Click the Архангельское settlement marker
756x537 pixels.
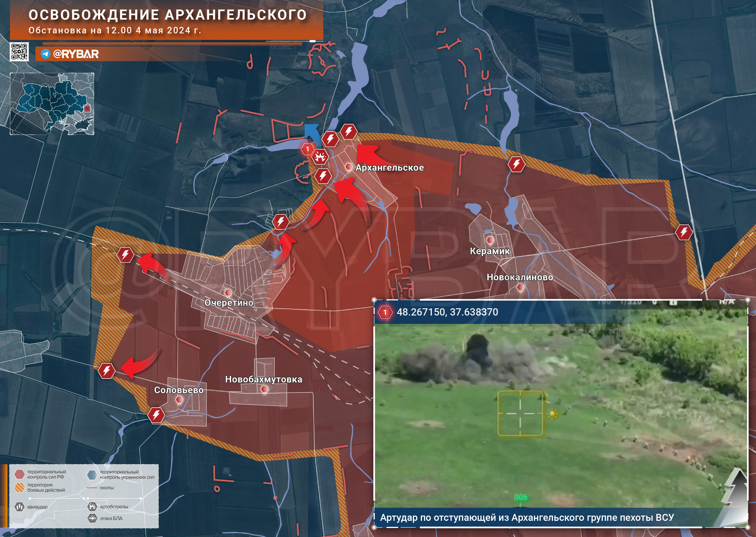coord(349,167)
